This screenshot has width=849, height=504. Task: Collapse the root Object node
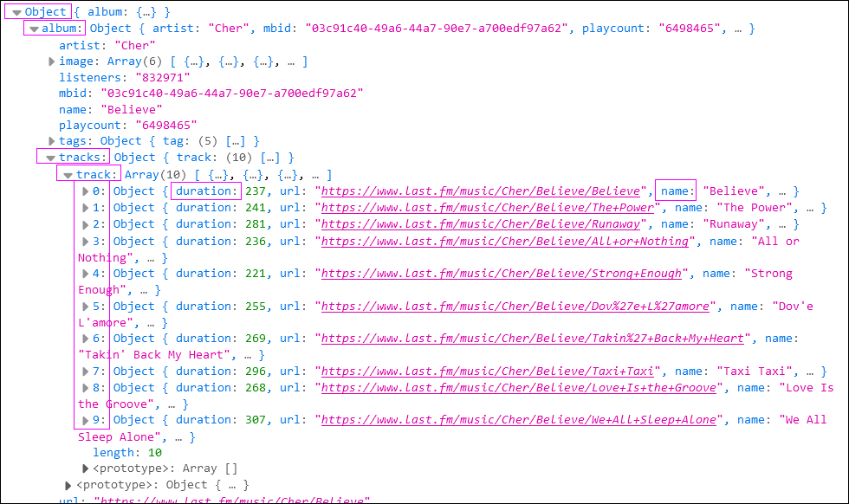coord(16,12)
